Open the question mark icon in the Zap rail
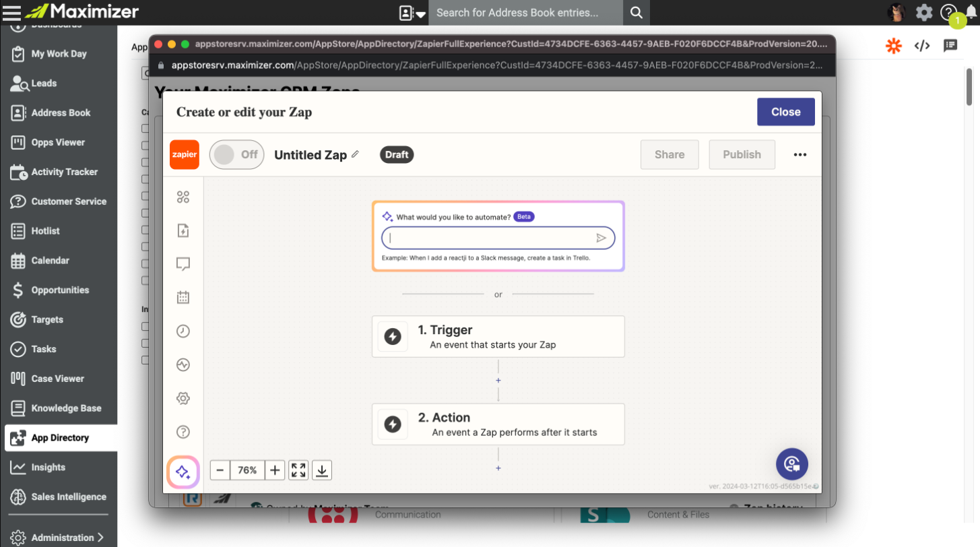Screen dimensions: 980x547 (x=183, y=432)
